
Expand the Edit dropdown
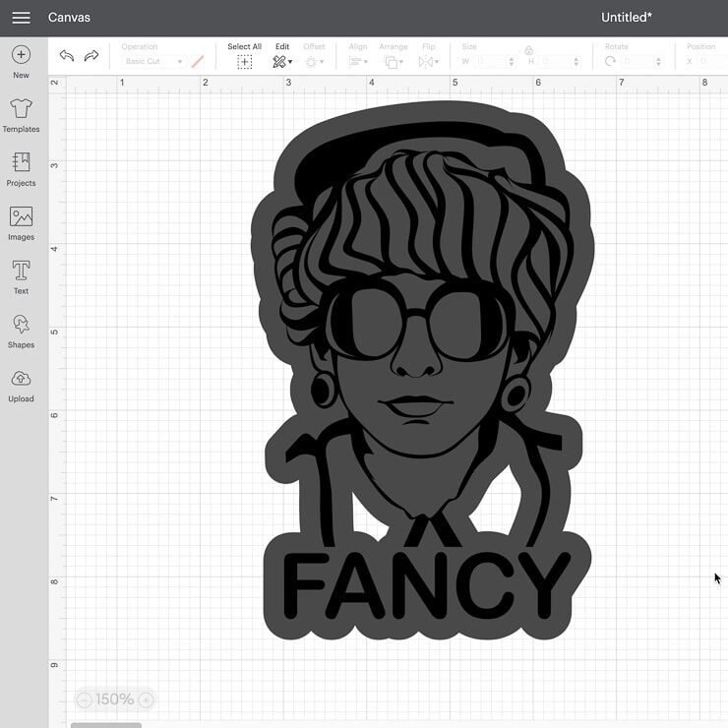(x=282, y=61)
